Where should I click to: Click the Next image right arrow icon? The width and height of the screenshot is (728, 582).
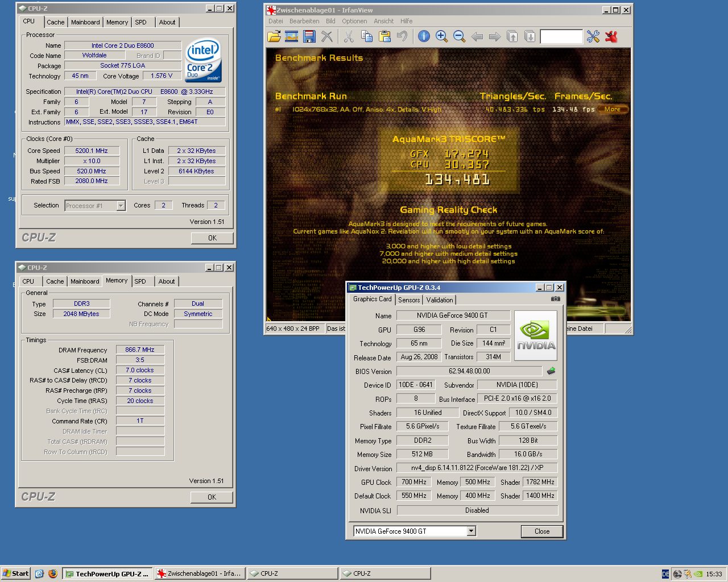495,36
